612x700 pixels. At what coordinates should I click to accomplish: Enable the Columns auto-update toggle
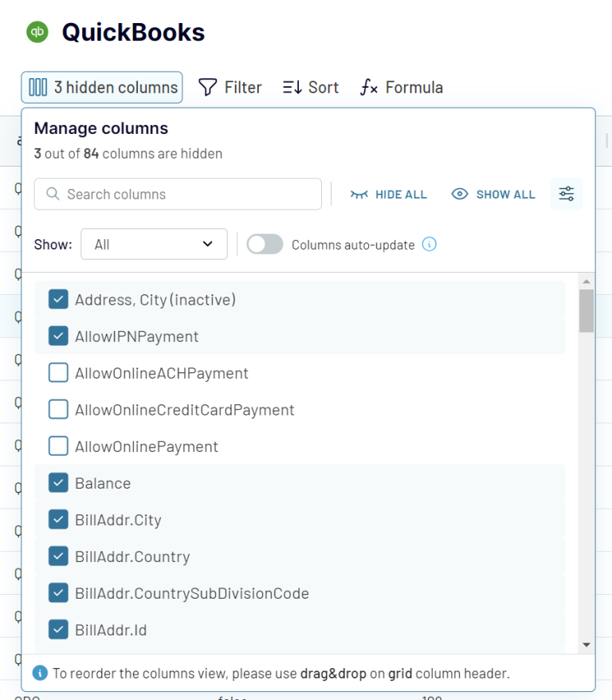[263, 244]
